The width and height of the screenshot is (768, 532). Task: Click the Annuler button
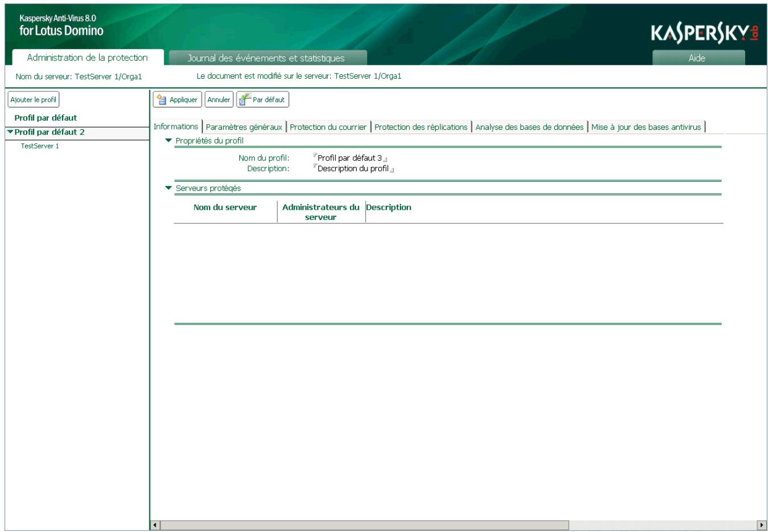219,100
